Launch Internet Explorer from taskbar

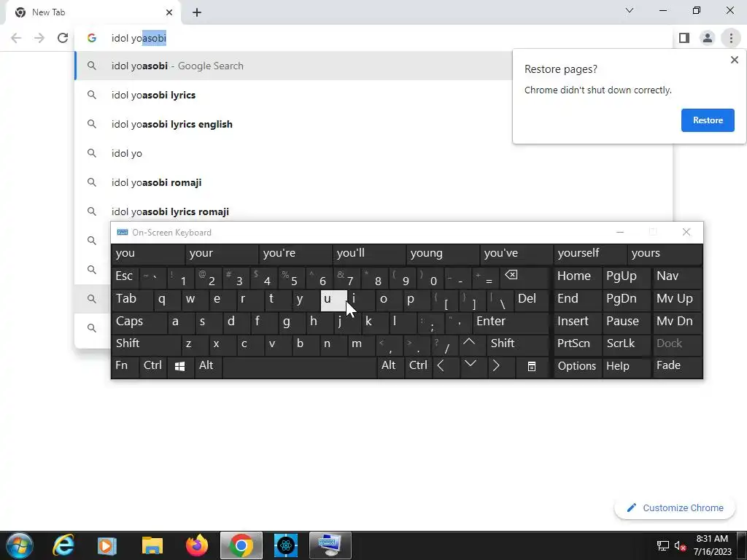coord(64,545)
